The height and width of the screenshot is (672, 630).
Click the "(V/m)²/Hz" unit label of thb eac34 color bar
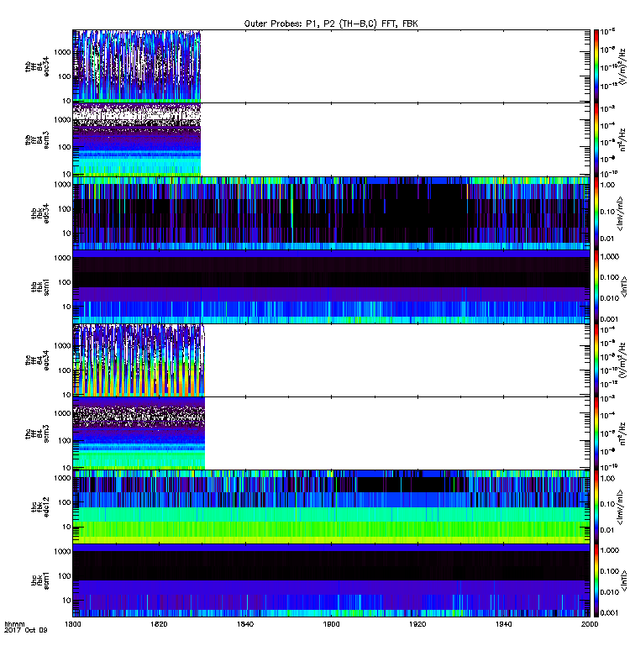(x=622, y=66)
